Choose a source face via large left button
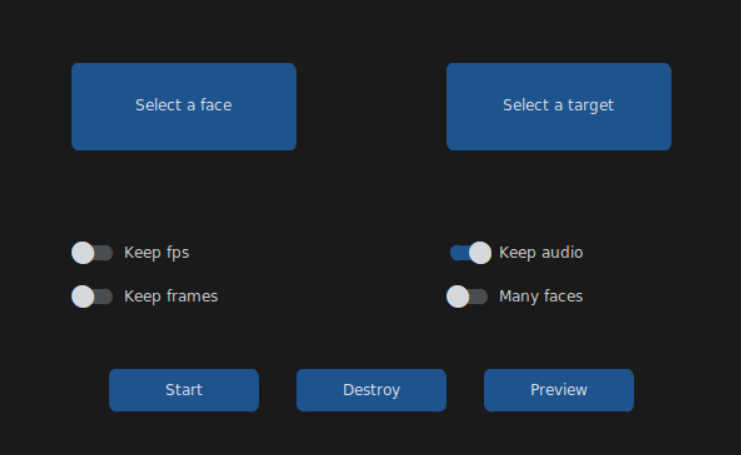Image resolution: width=741 pixels, height=455 pixels. [x=183, y=106]
